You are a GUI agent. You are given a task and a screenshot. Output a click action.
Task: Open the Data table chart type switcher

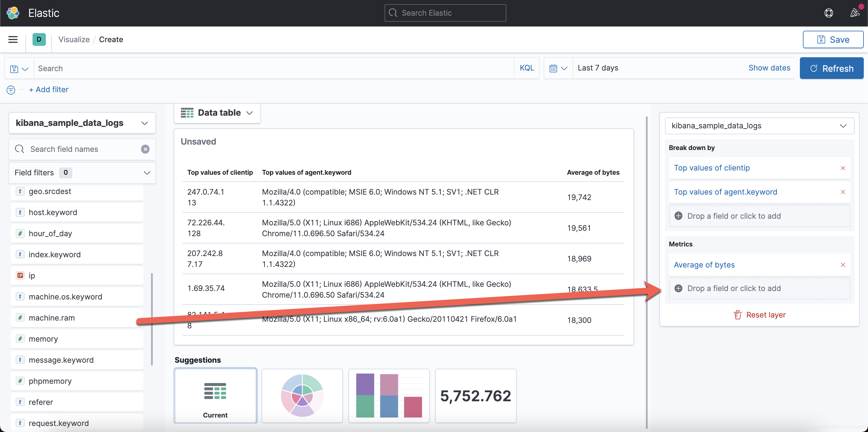coord(217,113)
